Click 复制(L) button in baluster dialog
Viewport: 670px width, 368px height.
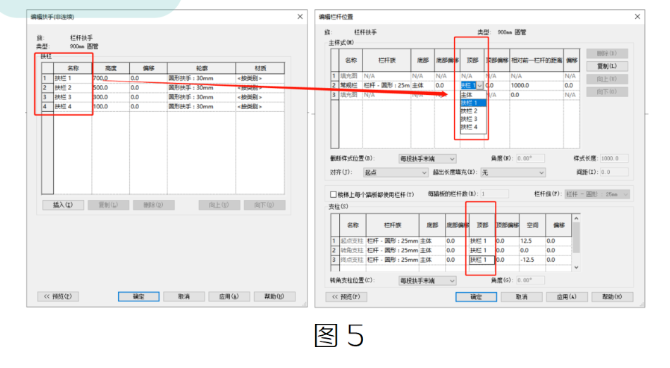pyautogui.click(x=607, y=66)
